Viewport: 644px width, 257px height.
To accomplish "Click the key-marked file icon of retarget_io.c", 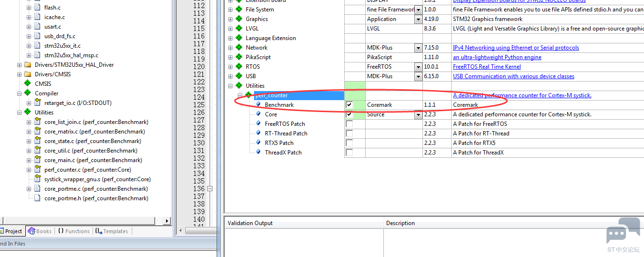I will point(38,103).
